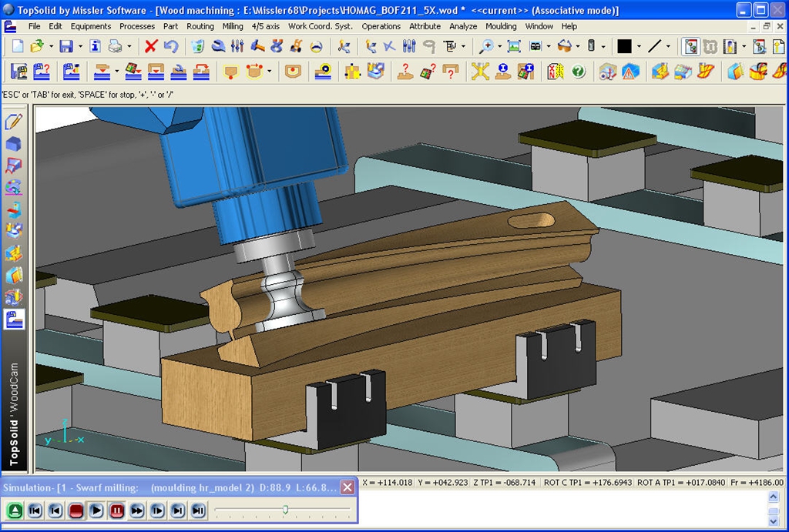Screen dimensions: 789x532
Task: Open the Analyze menu
Action: (463, 26)
